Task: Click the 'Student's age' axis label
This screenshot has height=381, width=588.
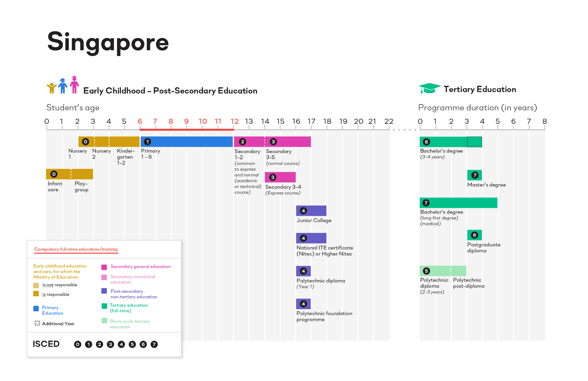Action: click(x=73, y=108)
